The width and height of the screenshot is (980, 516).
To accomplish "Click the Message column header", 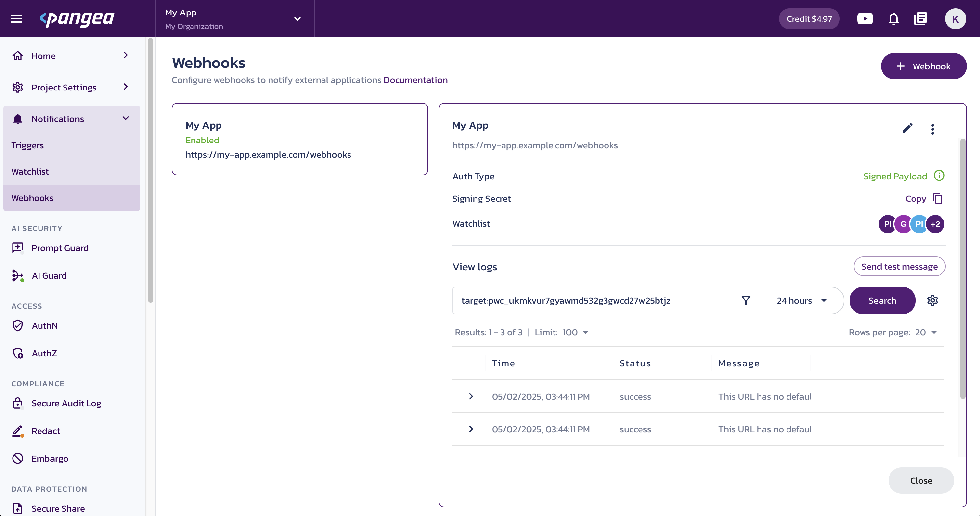I will 738,363.
